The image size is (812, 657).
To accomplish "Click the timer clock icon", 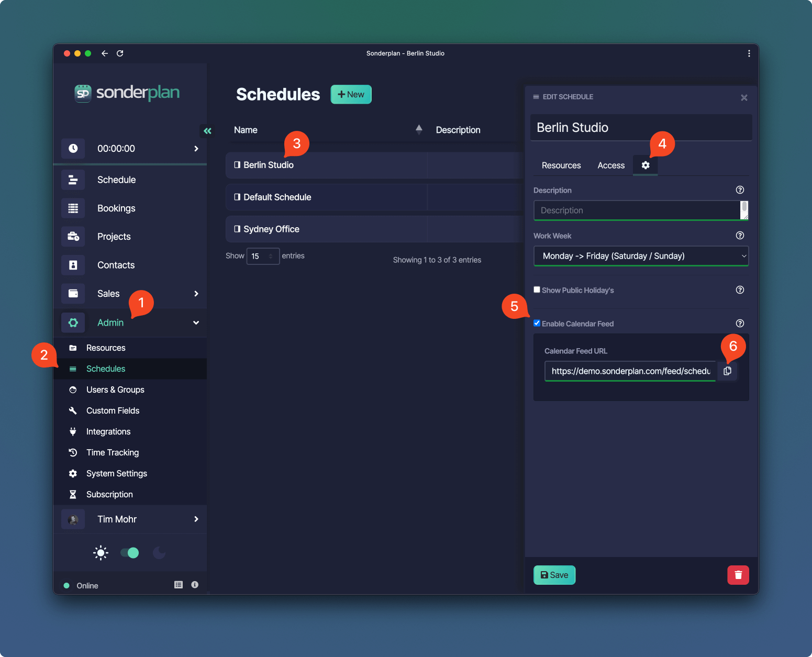I will click(73, 149).
